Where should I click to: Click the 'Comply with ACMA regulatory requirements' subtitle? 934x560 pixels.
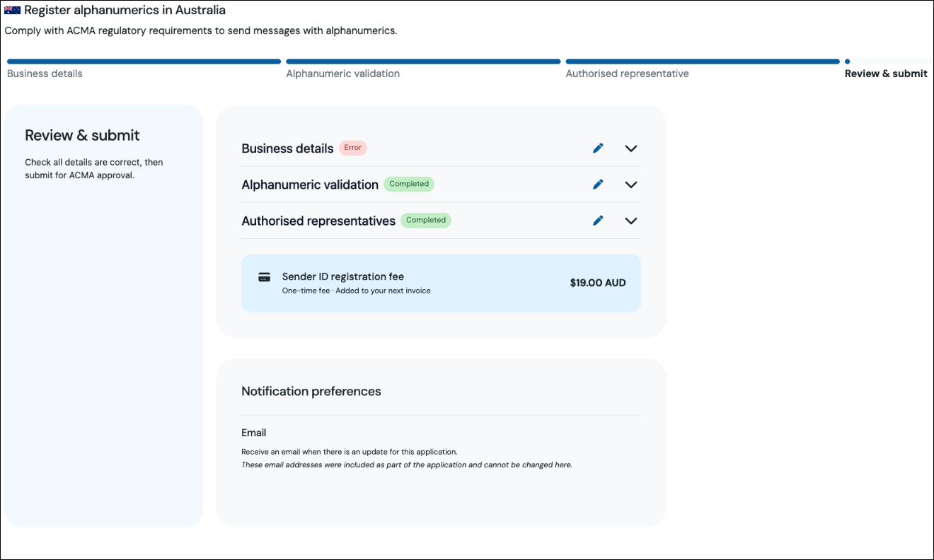coord(201,31)
